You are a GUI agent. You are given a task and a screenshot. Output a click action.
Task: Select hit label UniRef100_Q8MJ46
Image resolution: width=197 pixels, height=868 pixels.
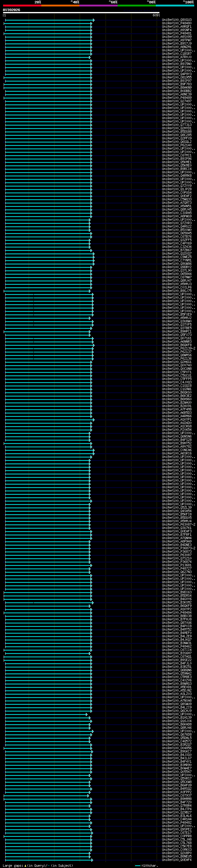coord(177,728)
